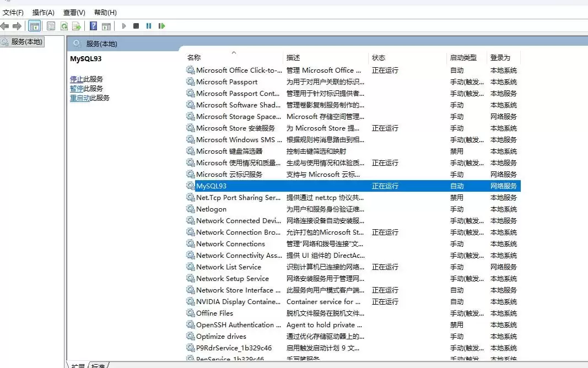Switch to the 扩展 tab at bottom
Screen dimensions: 588x368
[x=78, y=365]
